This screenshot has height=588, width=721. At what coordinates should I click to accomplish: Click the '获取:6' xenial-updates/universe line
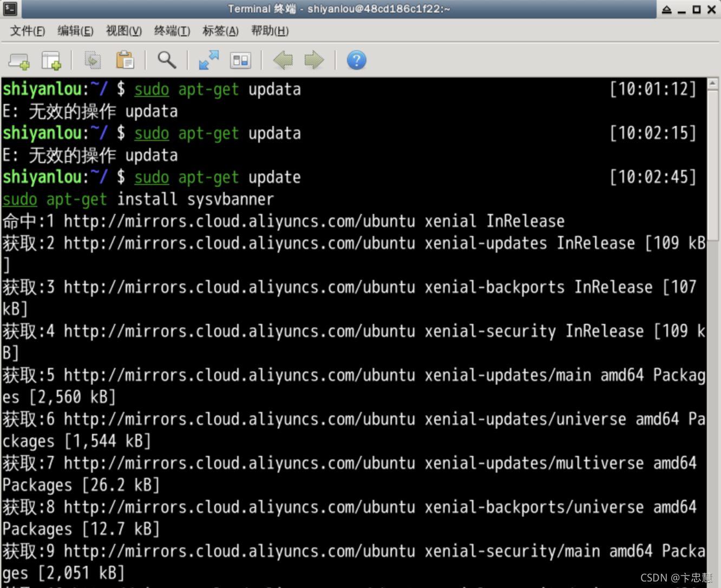[x=354, y=419]
